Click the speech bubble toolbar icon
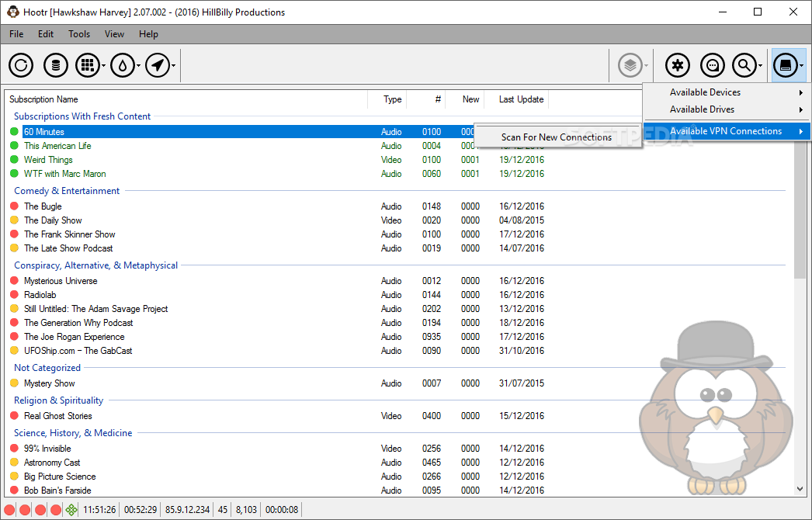 pos(712,66)
